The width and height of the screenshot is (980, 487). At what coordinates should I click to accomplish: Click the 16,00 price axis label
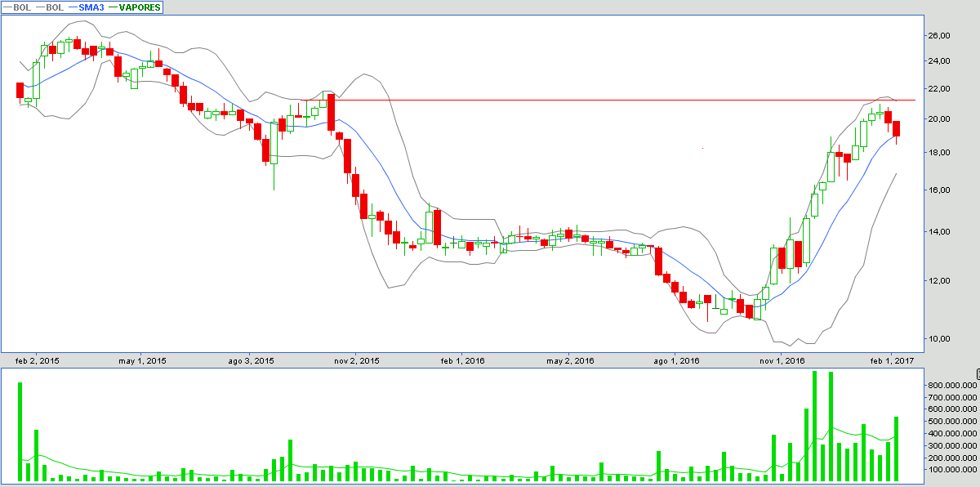[938, 190]
